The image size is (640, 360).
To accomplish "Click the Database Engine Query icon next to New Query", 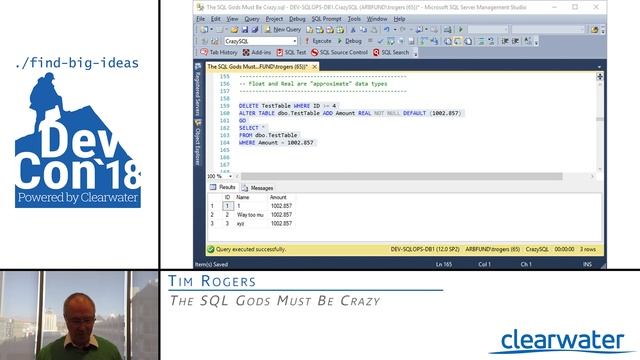I will (x=310, y=29).
